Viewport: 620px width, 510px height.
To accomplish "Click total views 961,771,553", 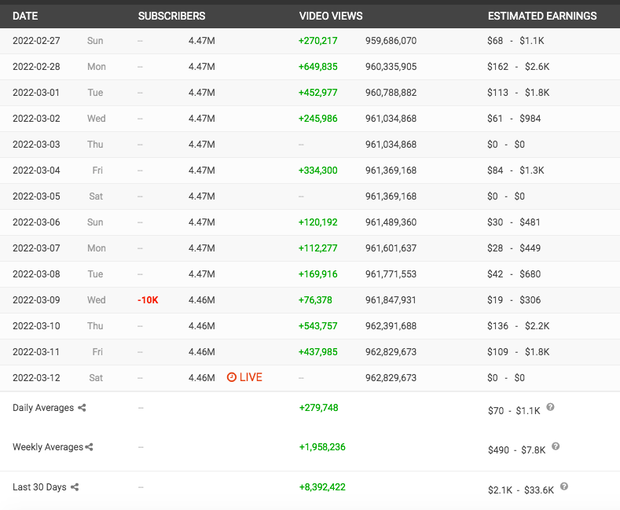I will (x=391, y=274).
